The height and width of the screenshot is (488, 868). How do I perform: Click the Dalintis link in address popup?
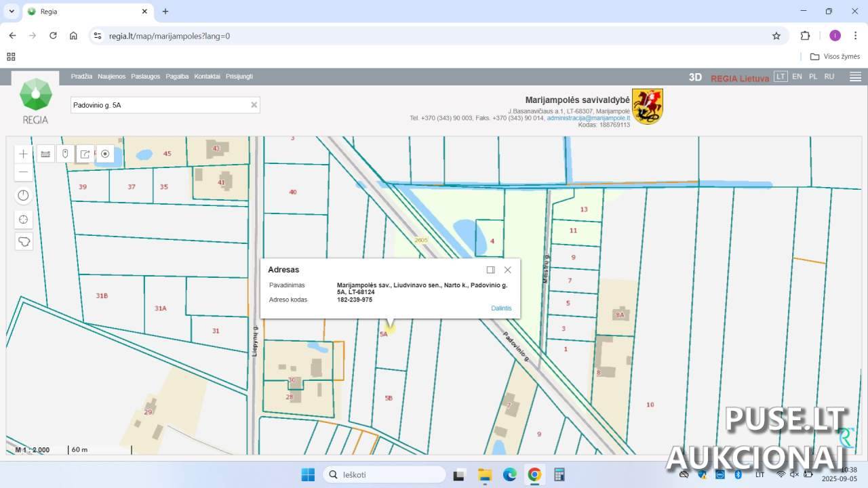click(x=501, y=308)
